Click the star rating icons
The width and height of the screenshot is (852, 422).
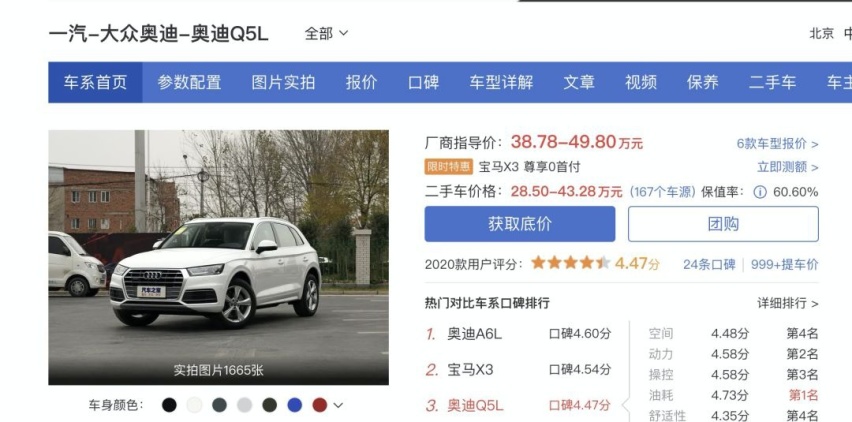(x=571, y=263)
